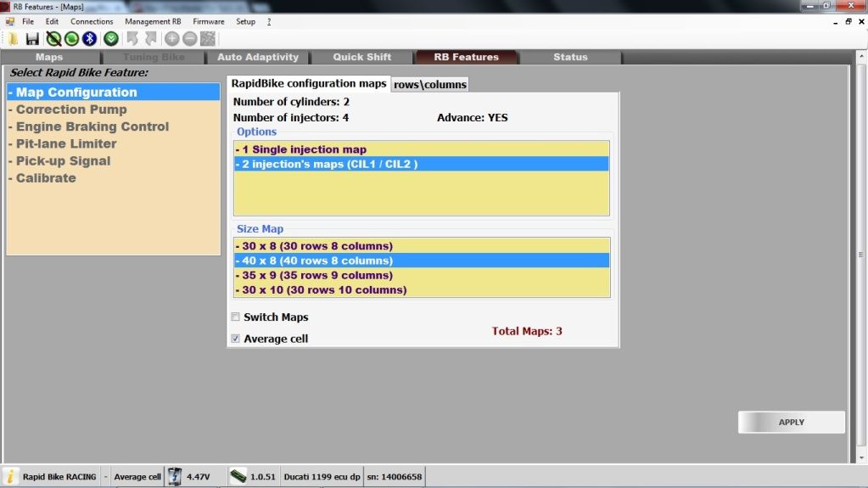Switch to the Auto Adaptivity tab
The height and width of the screenshot is (488, 868).
pyautogui.click(x=258, y=57)
